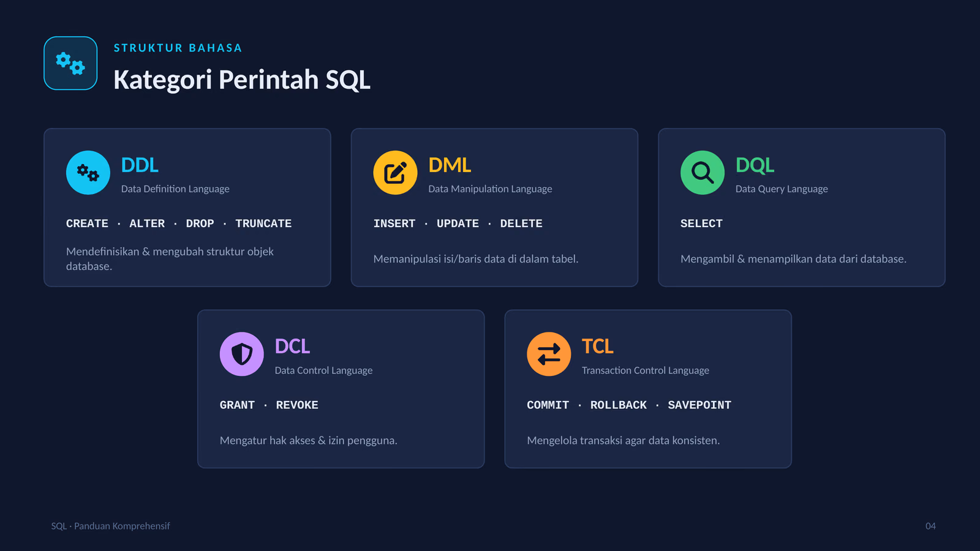Image resolution: width=980 pixels, height=551 pixels.
Task: Click the yellow edit pencil icon for DML
Action: [395, 173]
